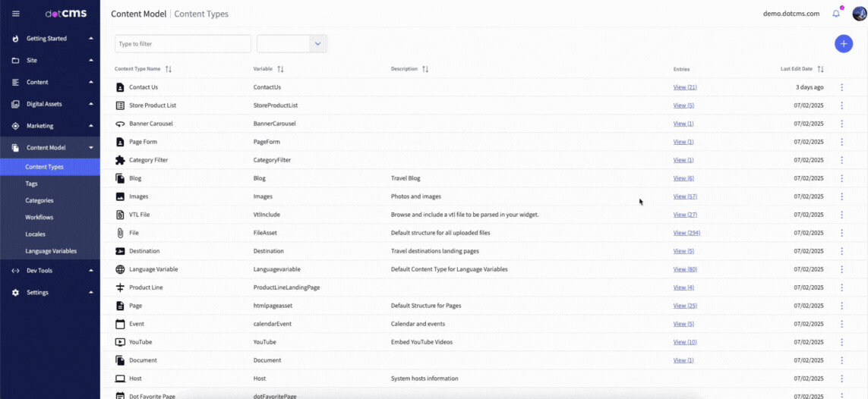868x399 pixels.
Task: Select Language Variables in the sidebar
Action: (x=51, y=250)
